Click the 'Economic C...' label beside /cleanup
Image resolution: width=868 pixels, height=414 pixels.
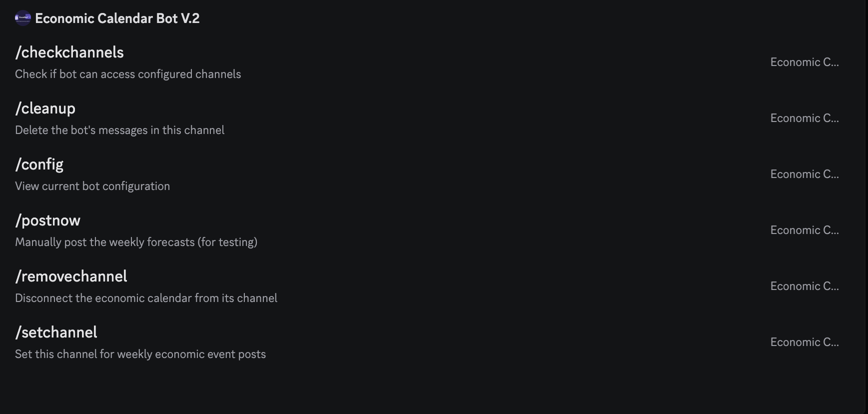click(804, 118)
